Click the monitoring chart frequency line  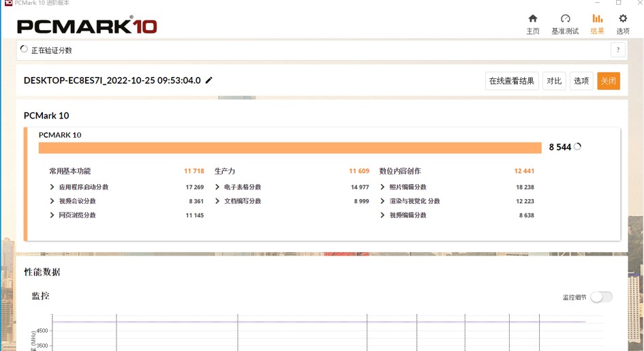click(319, 322)
